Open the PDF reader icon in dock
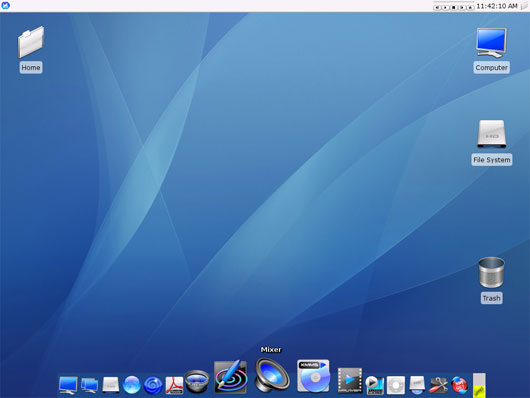 click(x=174, y=385)
